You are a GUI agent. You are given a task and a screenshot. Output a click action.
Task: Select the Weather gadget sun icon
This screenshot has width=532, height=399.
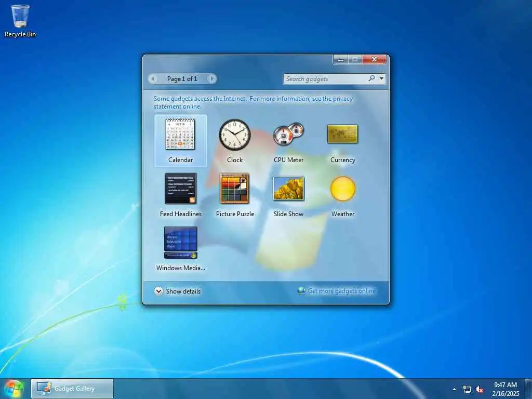point(343,189)
